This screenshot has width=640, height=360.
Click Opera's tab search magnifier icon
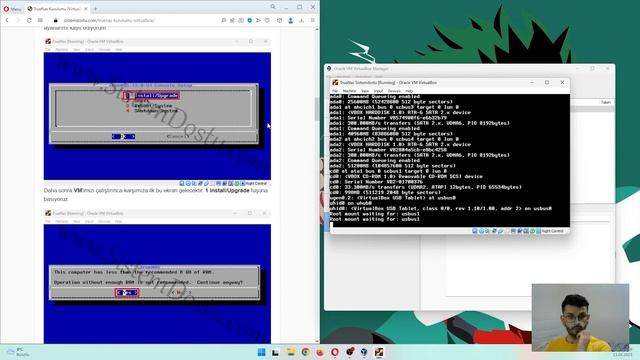pos(273,7)
